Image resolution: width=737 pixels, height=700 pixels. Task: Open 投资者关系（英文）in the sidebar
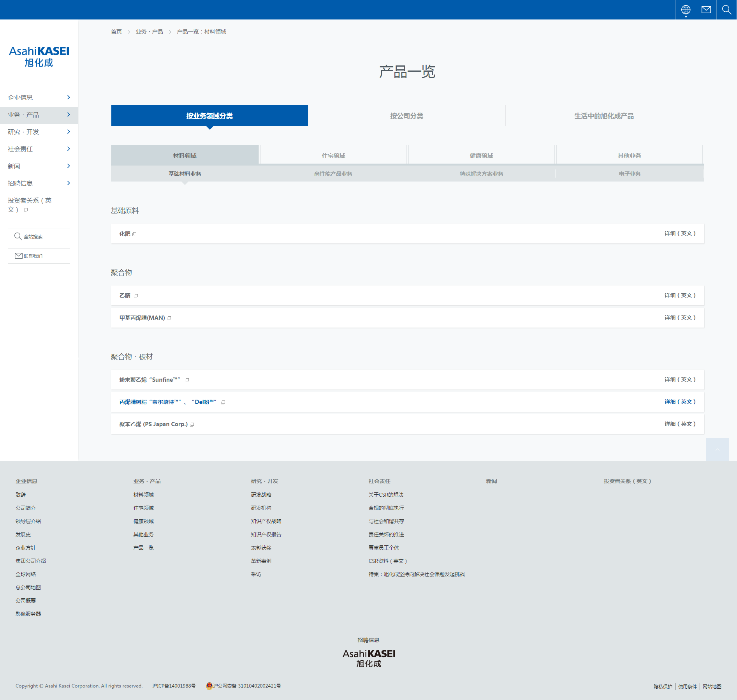click(30, 205)
